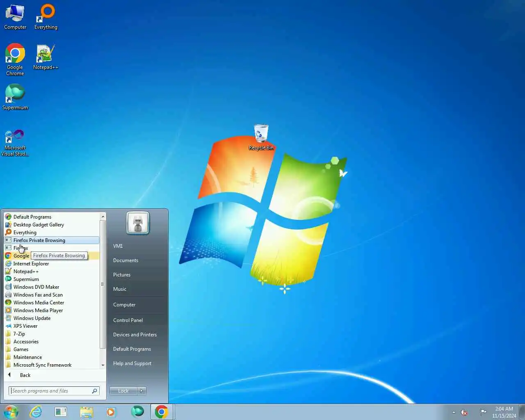Launch Internet Explorer from the Start menu
525x420 pixels.
[52, 264]
